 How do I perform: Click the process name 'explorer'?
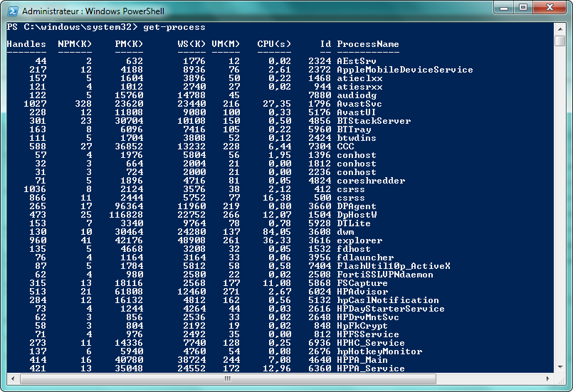pyautogui.click(x=359, y=240)
